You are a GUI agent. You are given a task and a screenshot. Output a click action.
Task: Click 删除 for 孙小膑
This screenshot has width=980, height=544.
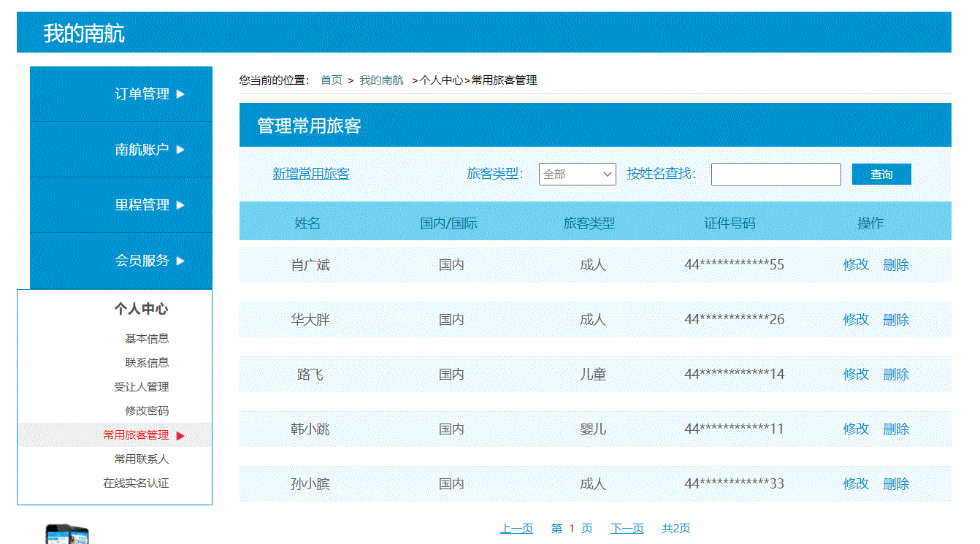[896, 484]
